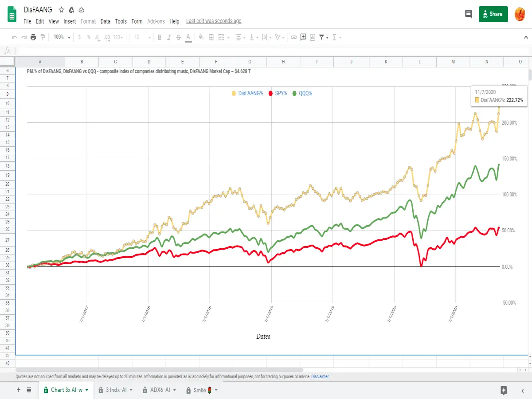The height and width of the screenshot is (399, 532).
Task: Toggle QQQ% series in chart legend
Action: (302, 94)
